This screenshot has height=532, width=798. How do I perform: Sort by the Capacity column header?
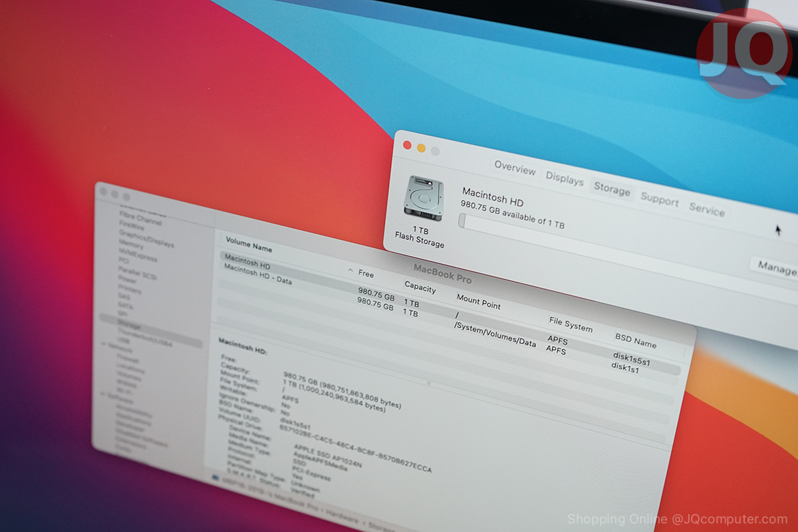[x=420, y=288]
